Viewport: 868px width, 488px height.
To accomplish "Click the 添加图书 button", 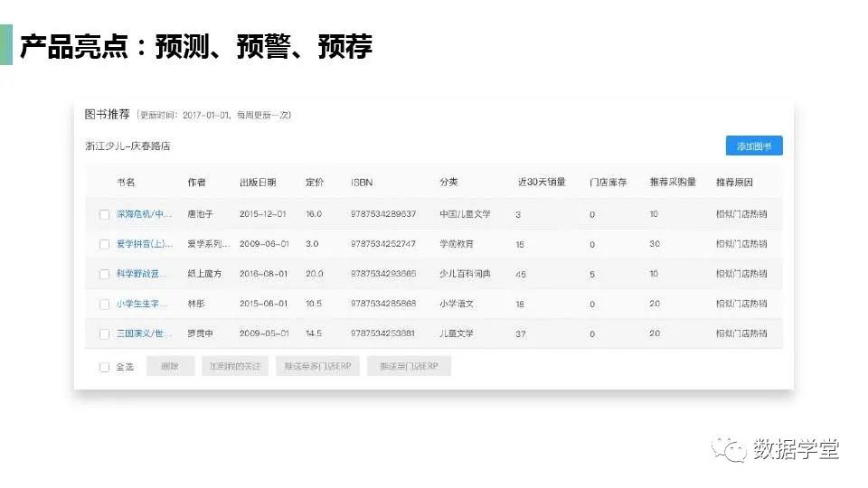I will click(753, 146).
